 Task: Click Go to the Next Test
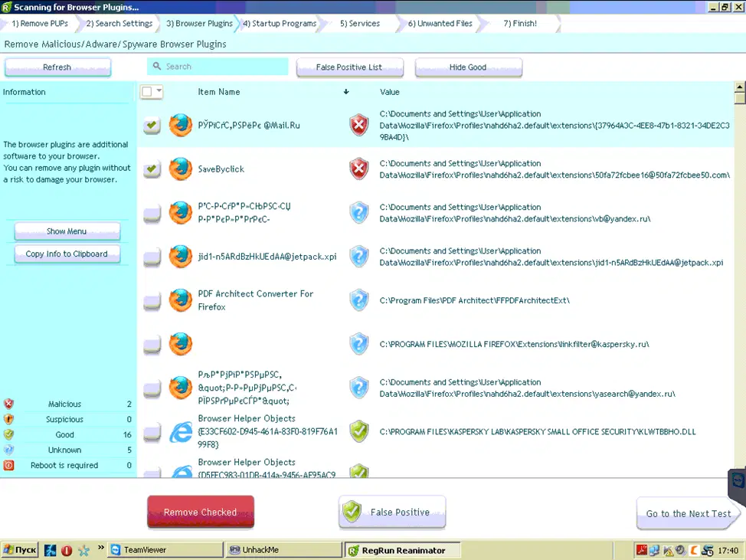coord(688,513)
